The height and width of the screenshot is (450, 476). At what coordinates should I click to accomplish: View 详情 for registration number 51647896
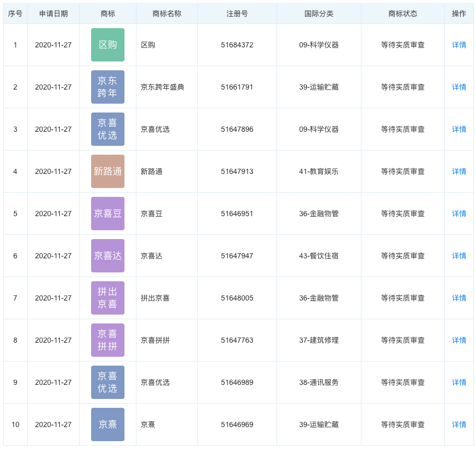(459, 129)
